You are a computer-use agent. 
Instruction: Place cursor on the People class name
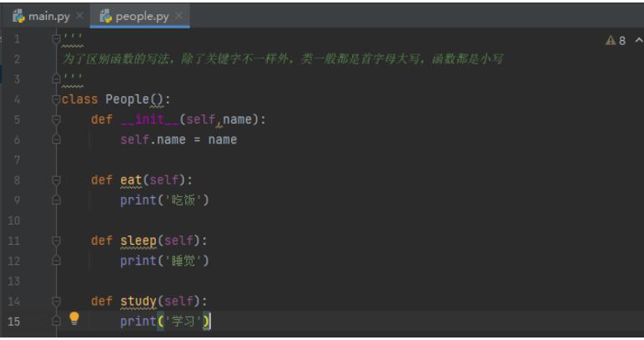[x=126, y=99]
